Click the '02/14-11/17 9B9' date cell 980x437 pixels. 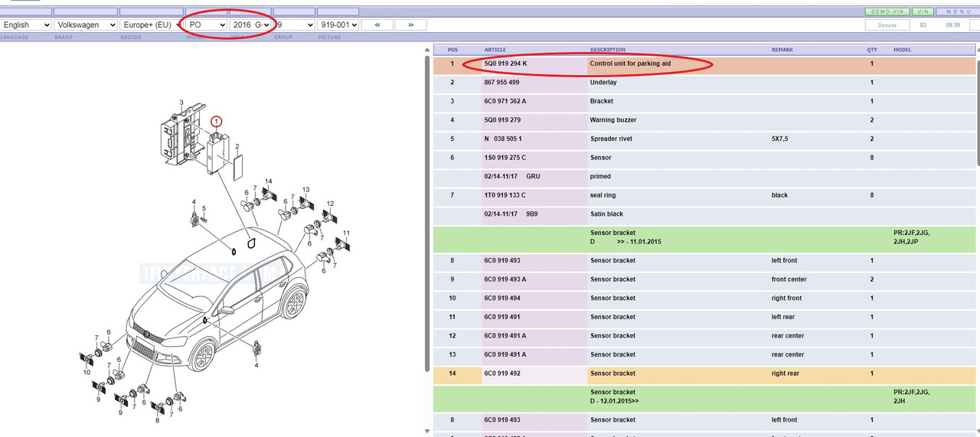pyautogui.click(x=511, y=214)
